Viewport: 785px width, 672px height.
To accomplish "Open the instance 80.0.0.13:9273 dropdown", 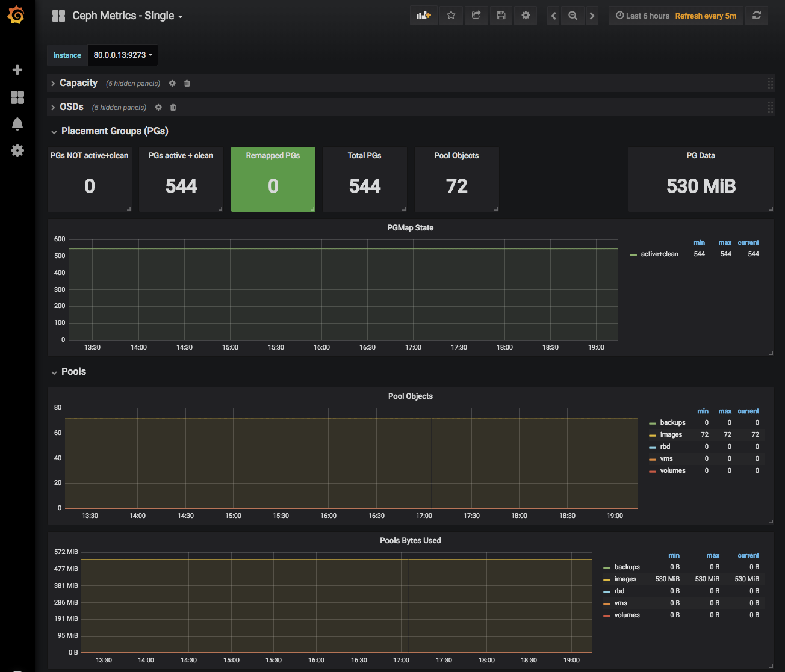I will click(x=123, y=55).
